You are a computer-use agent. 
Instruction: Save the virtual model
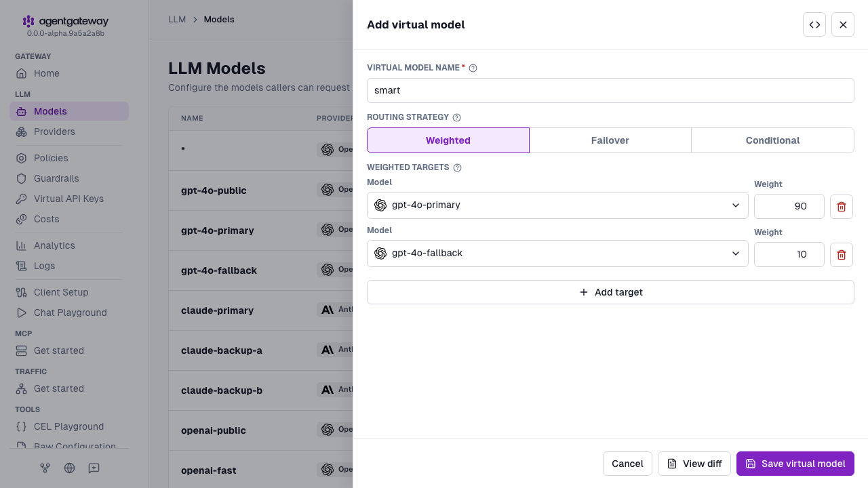tap(795, 464)
